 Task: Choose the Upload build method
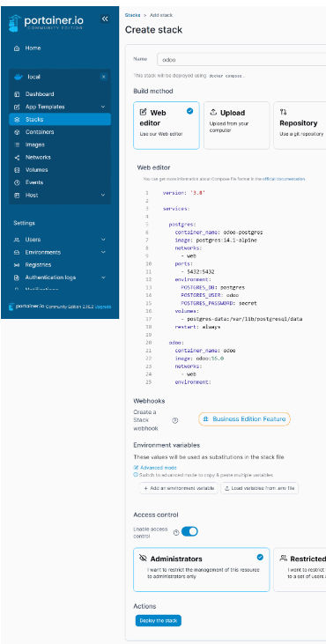pos(236,125)
